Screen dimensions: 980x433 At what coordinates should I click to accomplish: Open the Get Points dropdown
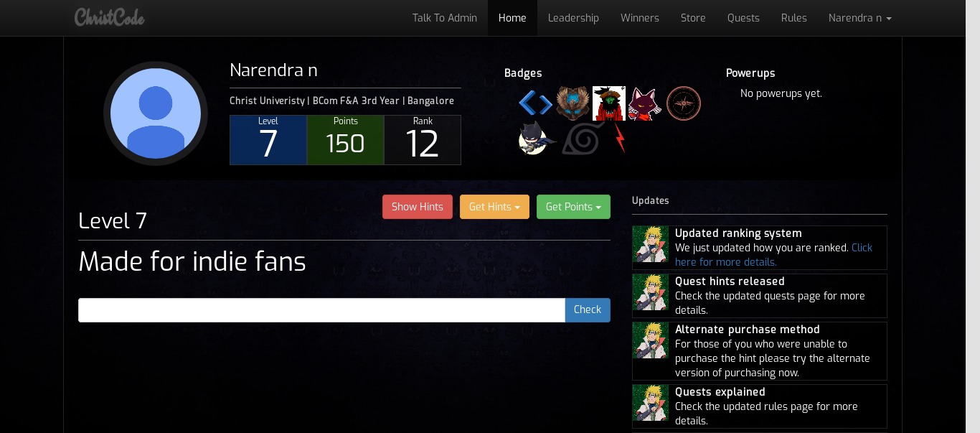pos(573,207)
